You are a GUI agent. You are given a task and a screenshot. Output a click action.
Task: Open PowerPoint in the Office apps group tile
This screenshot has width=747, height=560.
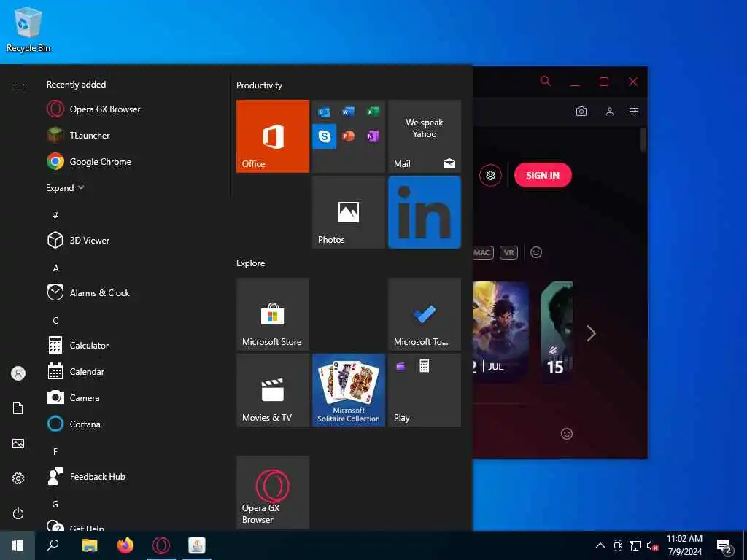point(348,136)
